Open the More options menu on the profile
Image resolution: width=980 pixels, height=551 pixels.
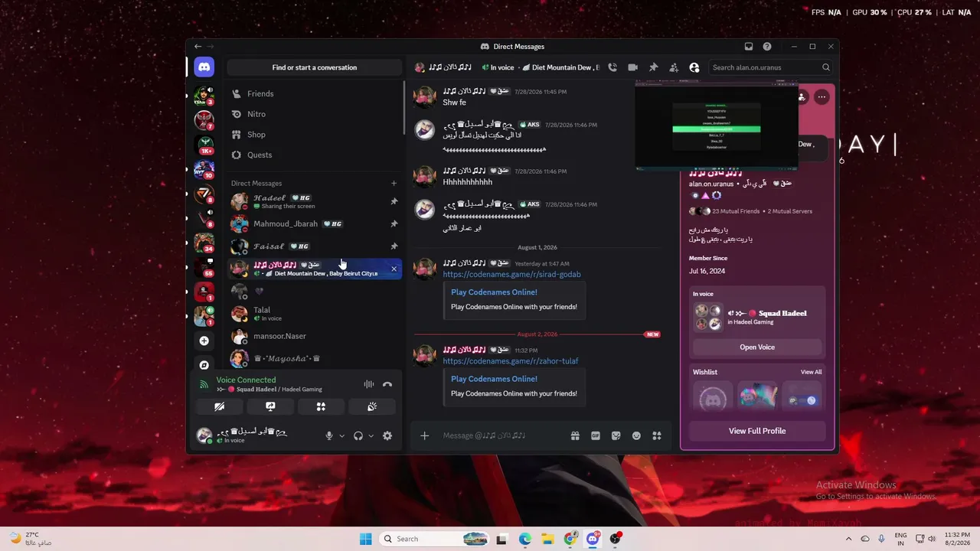[822, 97]
